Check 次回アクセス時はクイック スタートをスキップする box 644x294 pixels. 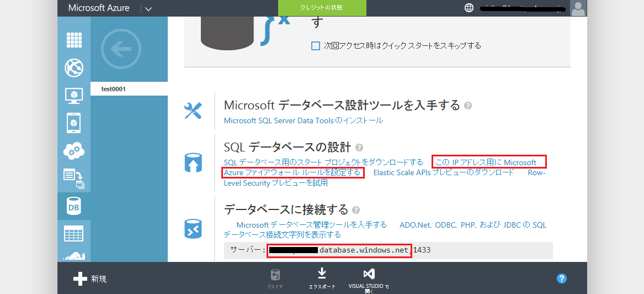[316, 46]
